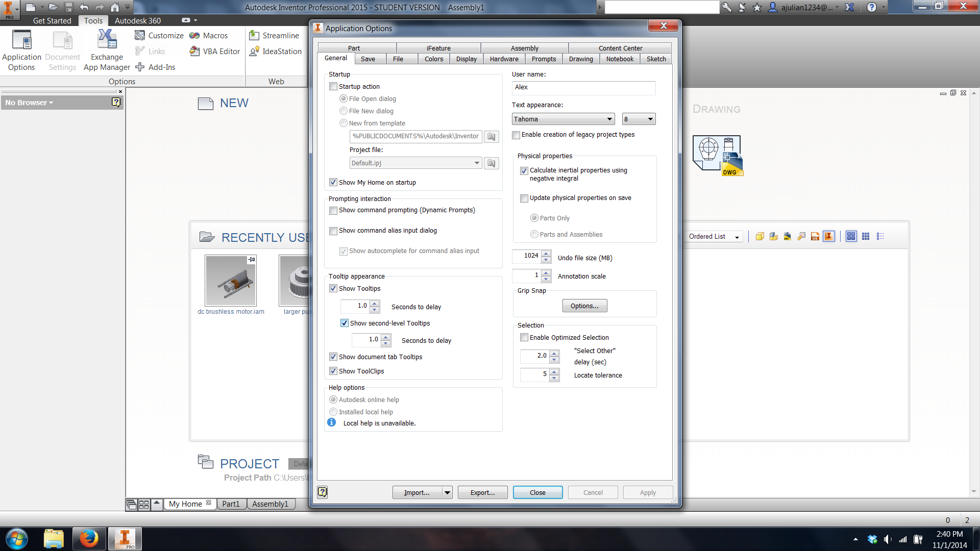Click the Grip Snap Options button
Screen dimensions: 980x551
click(584, 305)
